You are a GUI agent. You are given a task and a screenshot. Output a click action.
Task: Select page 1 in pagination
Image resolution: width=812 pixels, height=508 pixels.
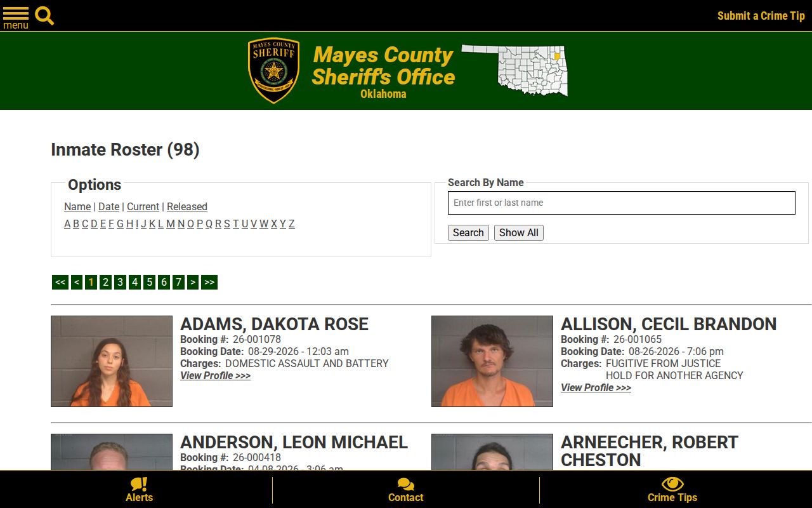click(x=91, y=282)
